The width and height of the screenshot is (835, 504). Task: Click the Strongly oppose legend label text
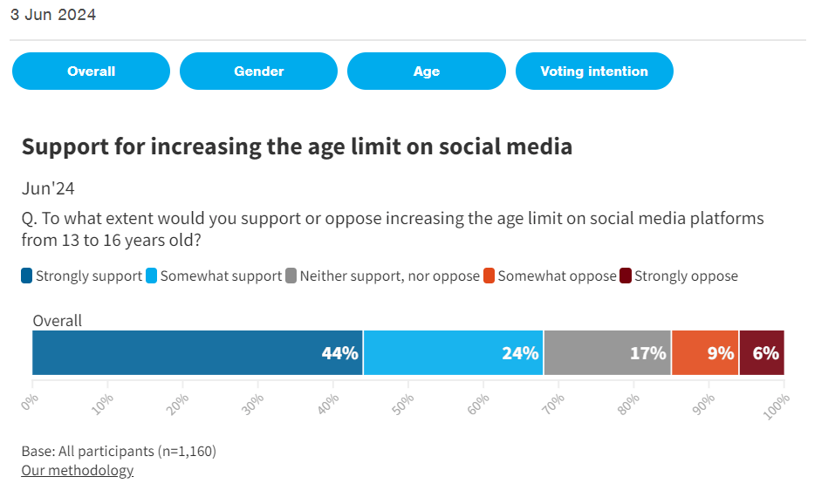(686, 276)
